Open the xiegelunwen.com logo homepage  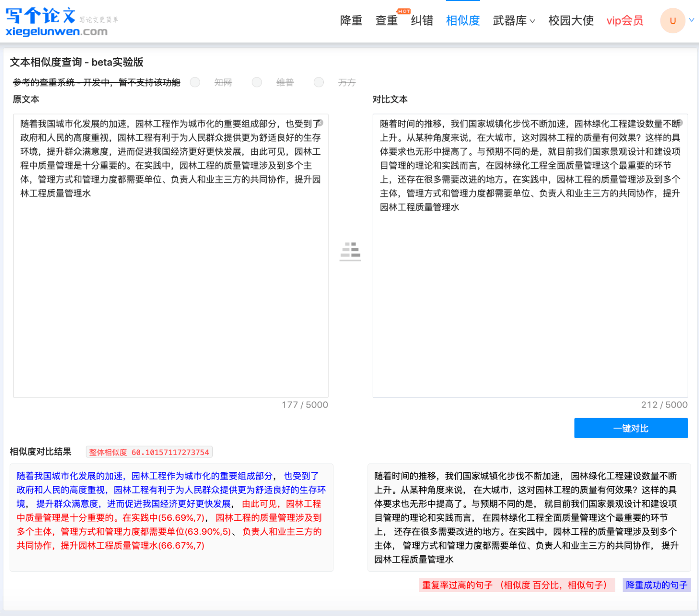click(61, 21)
